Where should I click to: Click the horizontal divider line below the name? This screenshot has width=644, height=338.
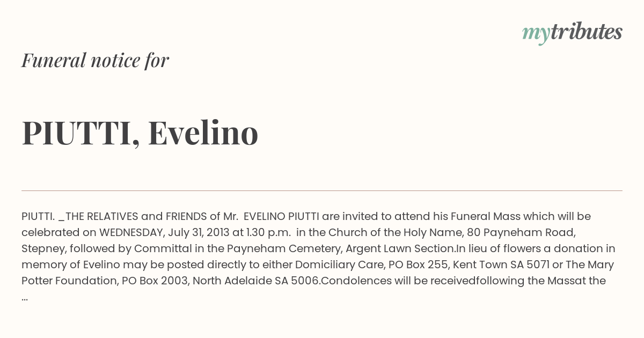[322, 190]
